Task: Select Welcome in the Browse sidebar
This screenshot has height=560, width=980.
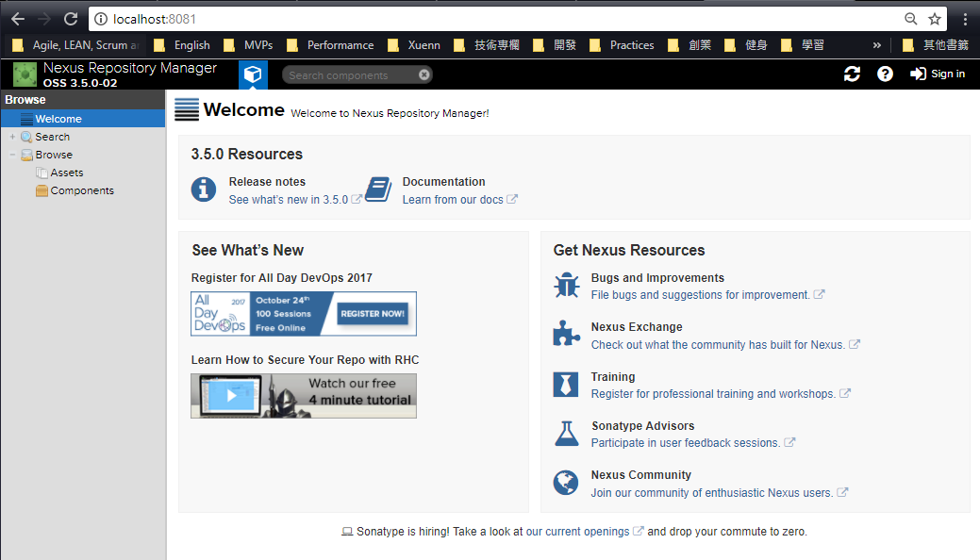Action: tap(58, 119)
